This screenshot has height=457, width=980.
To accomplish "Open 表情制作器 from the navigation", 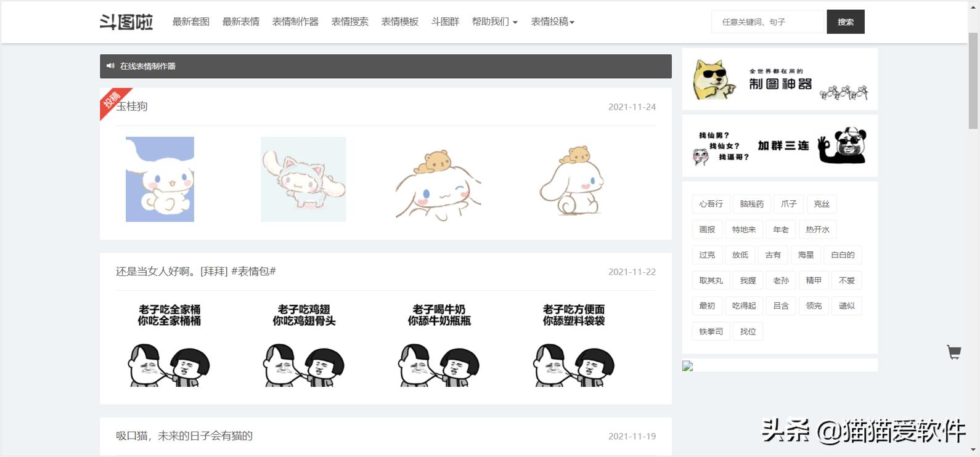I will [295, 22].
